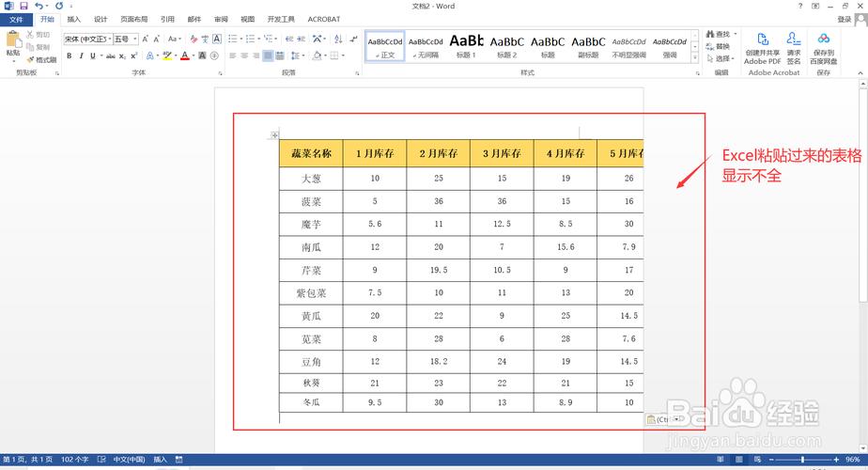Increase paragraph indent
This screenshot has height=470, width=868.
point(302,39)
